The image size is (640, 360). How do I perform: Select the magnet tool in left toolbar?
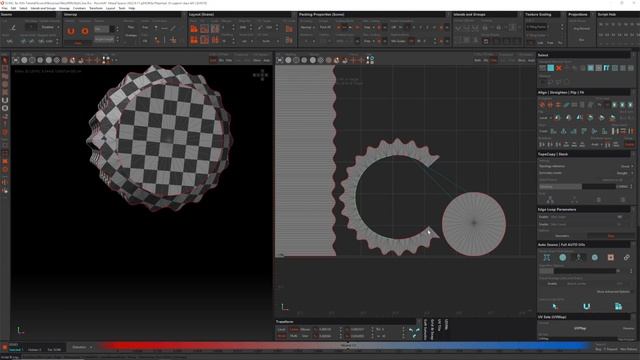(5, 100)
